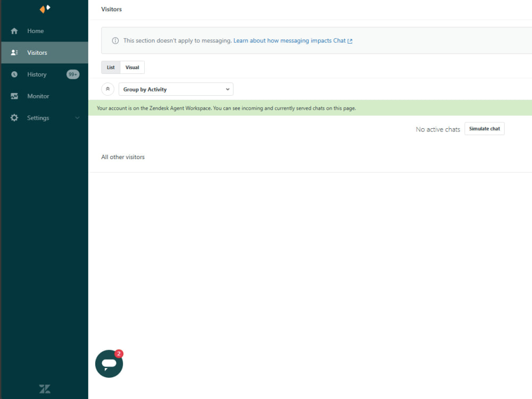Collapse all groups with double-chevron button
532x399 pixels.
107,89
